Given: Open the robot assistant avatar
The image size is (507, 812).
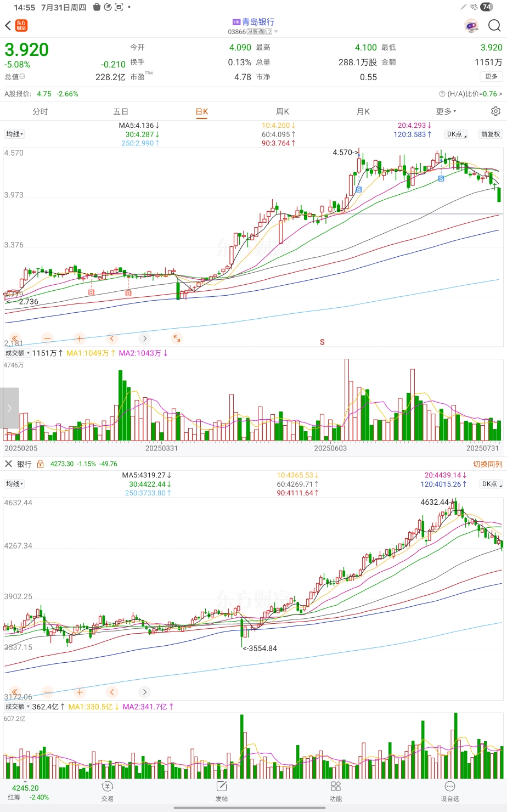Looking at the screenshot, I should [471, 26].
